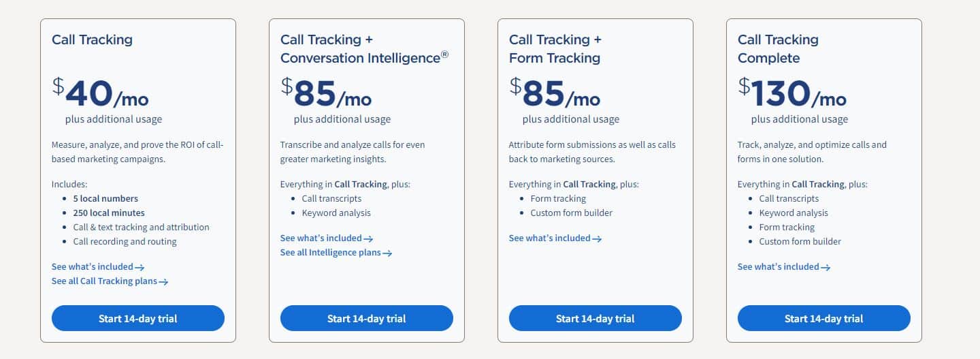
Task: Click arrow icon beside "See what's included" in $40 card
Action: point(140,268)
